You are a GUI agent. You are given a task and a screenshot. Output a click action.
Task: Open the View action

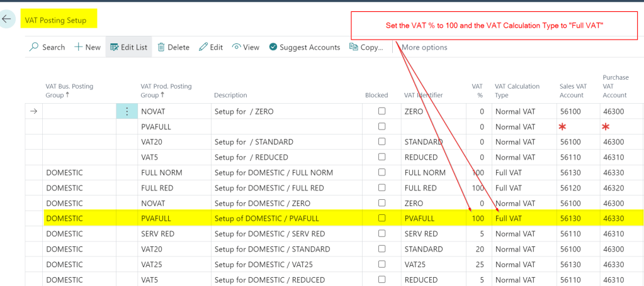point(246,47)
